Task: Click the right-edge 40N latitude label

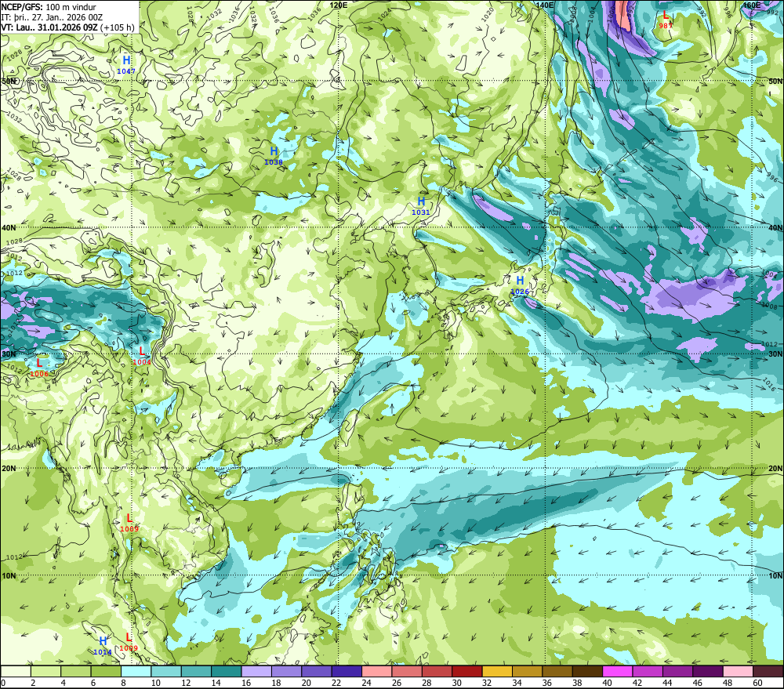Action: (775, 227)
